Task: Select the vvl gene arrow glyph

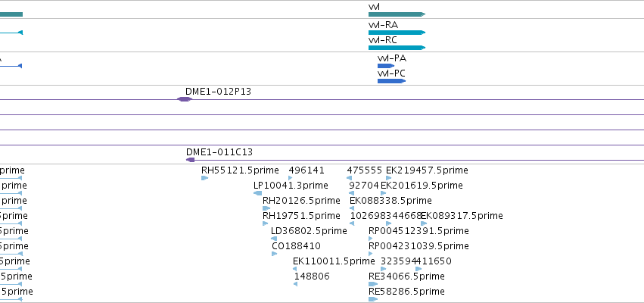Action: [397, 14]
